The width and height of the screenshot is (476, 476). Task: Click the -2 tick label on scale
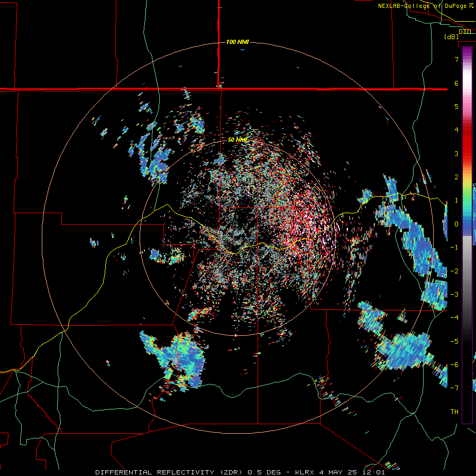[454, 271]
